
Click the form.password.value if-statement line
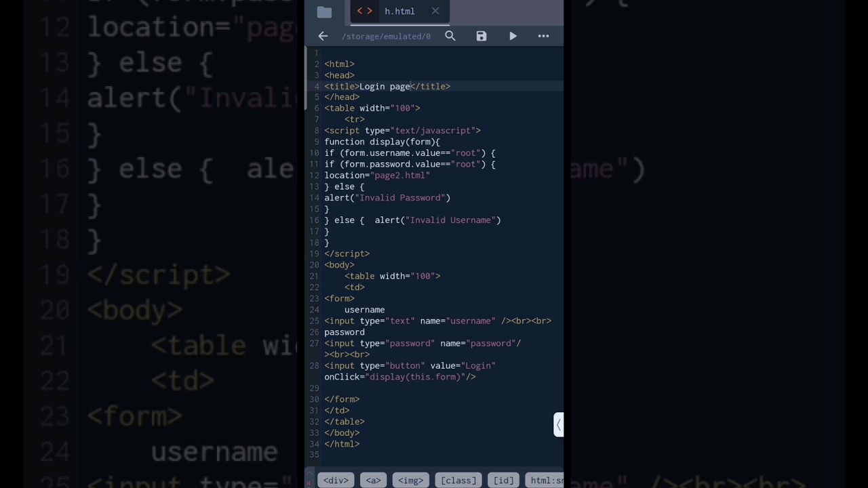(x=410, y=164)
